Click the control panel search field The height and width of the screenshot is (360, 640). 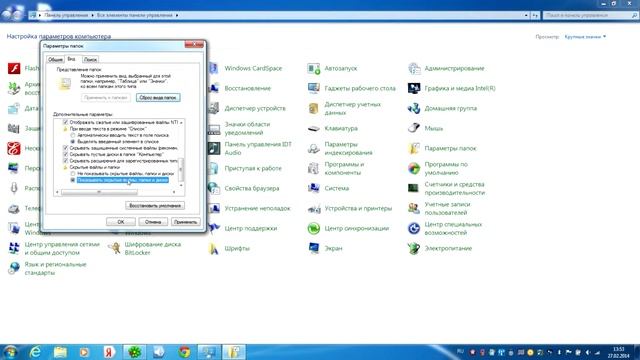pos(590,15)
